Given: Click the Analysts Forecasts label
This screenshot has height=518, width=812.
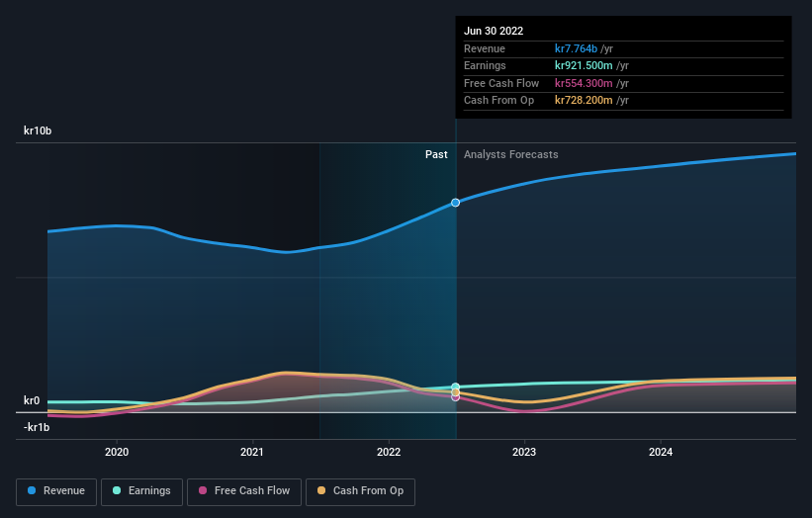Looking at the screenshot, I should coord(510,154).
